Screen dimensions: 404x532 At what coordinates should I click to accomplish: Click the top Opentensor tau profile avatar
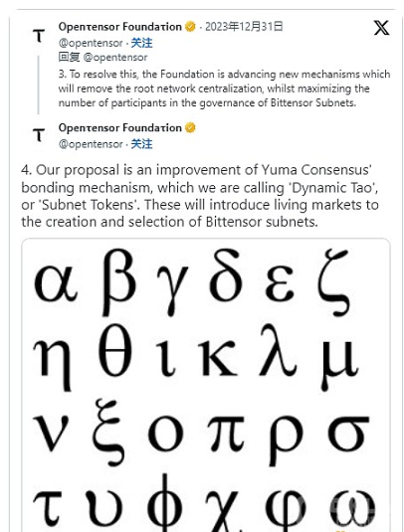39,35
